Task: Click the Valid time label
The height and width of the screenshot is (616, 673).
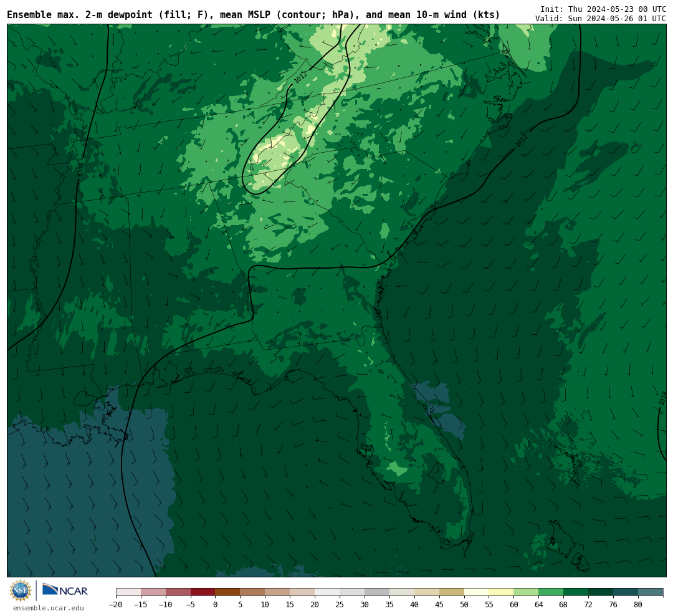Action: coord(601,19)
